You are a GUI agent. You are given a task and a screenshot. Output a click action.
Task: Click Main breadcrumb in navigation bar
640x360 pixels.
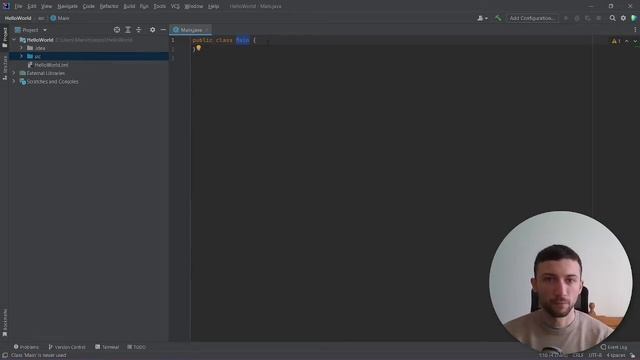(60, 18)
